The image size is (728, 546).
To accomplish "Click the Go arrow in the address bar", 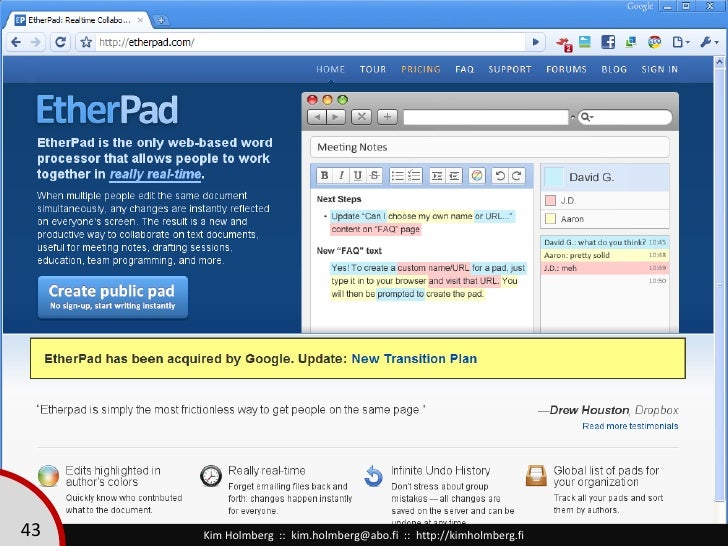I will pos(535,42).
